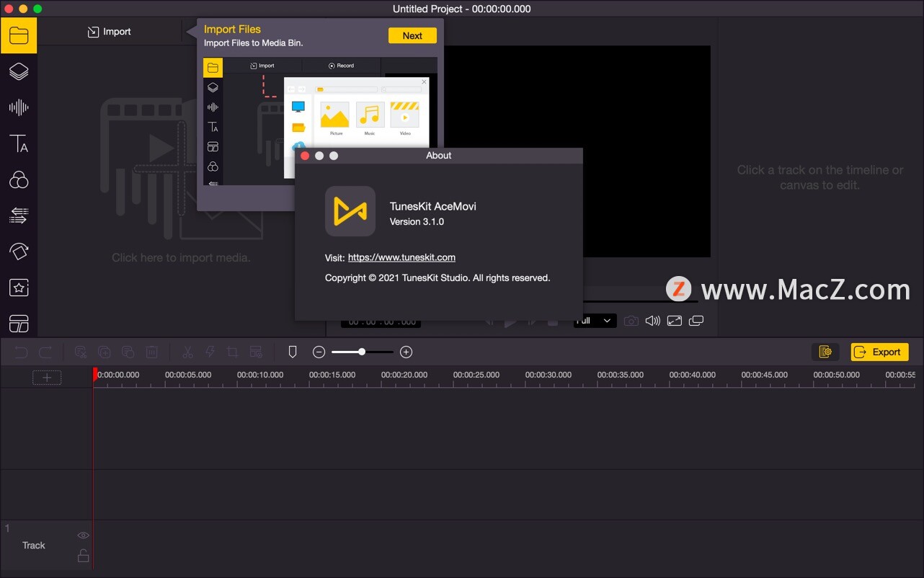924x578 pixels.
Task: Add a new track with plus box
Action: (x=47, y=377)
